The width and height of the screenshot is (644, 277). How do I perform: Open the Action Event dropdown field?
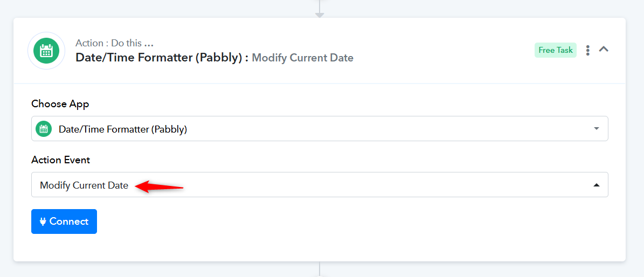pos(320,184)
